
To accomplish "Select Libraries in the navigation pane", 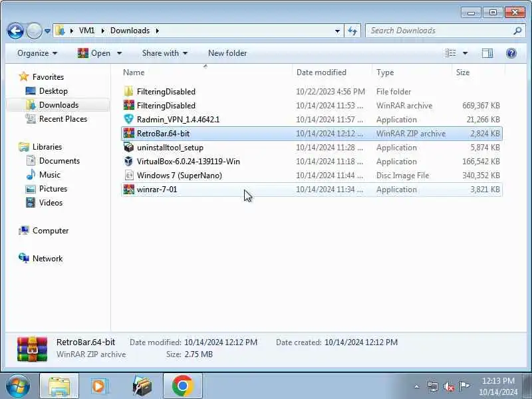I will [x=47, y=147].
